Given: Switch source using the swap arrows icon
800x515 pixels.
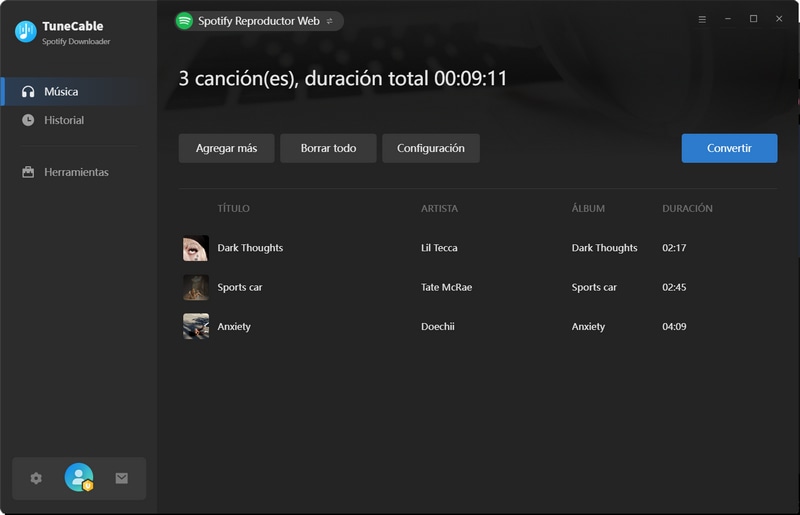Looking at the screenshot, I should 330,20.
